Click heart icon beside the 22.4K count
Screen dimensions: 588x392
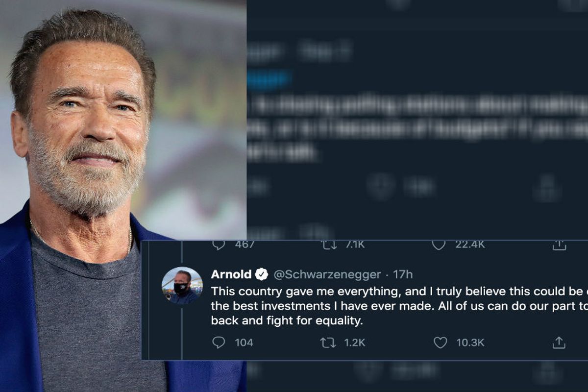pos(439,245)
